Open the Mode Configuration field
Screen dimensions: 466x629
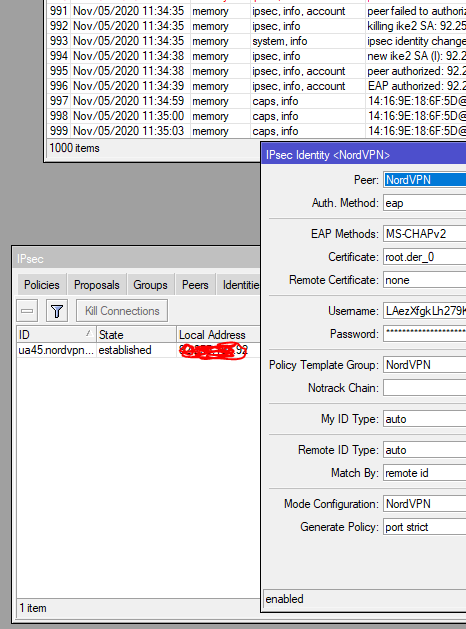point(425,504)
